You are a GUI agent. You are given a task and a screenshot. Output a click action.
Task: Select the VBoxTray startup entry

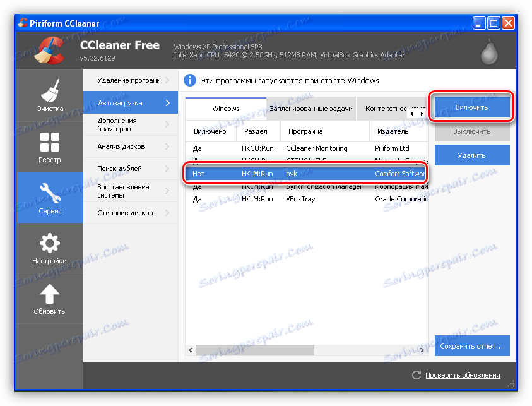coord(306,199)
